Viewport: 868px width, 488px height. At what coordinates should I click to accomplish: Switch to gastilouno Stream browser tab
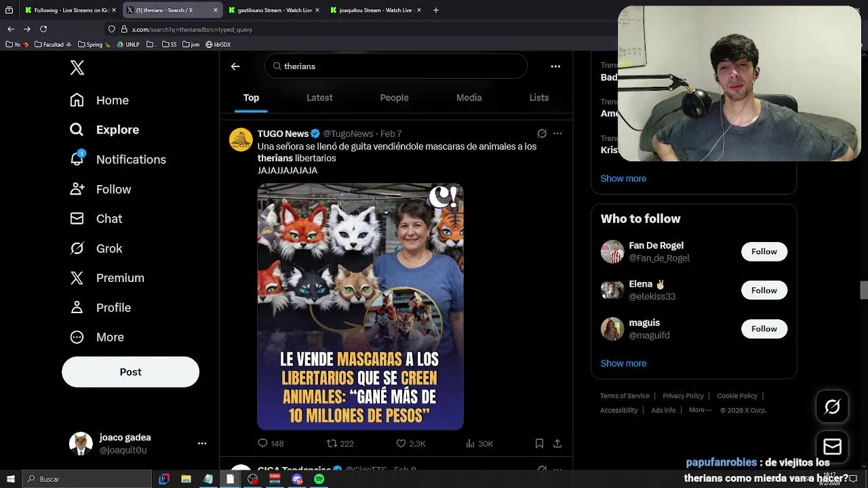tap(274, 10)
